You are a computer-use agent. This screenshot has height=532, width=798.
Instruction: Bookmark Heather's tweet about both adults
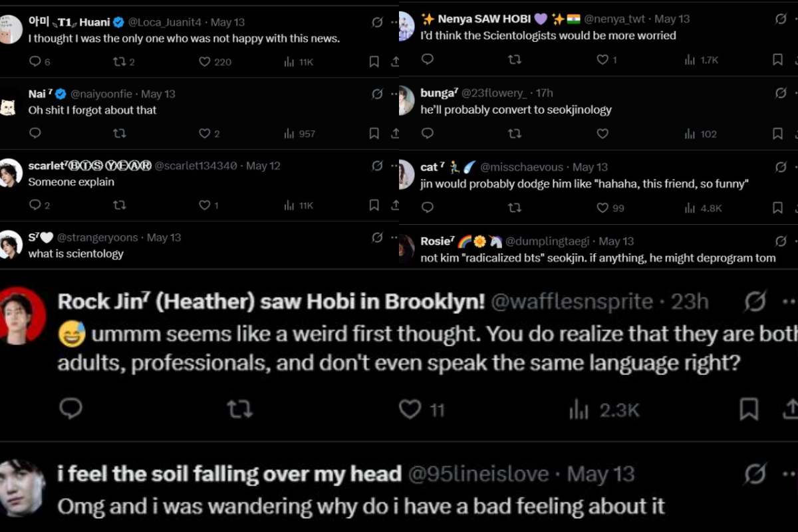click(749, 410)
